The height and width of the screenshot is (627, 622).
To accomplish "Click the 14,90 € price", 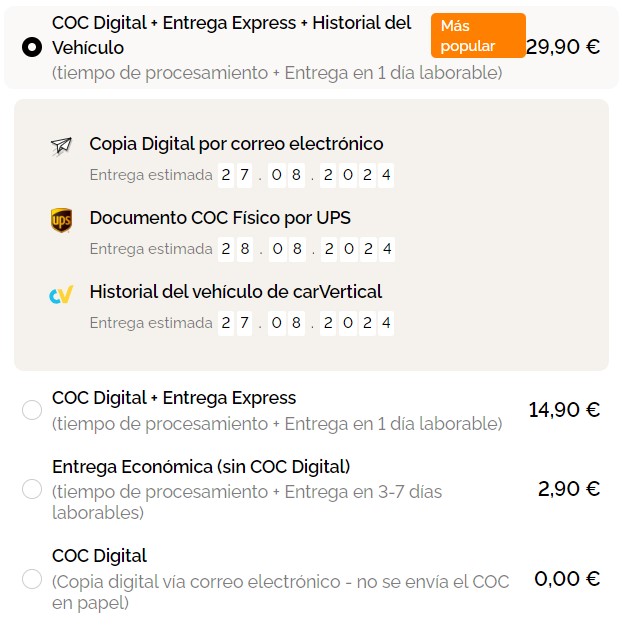I will [564, 410].
